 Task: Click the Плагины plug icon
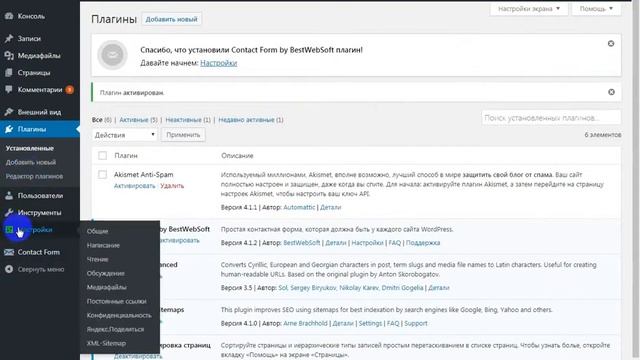coord(9,129)
